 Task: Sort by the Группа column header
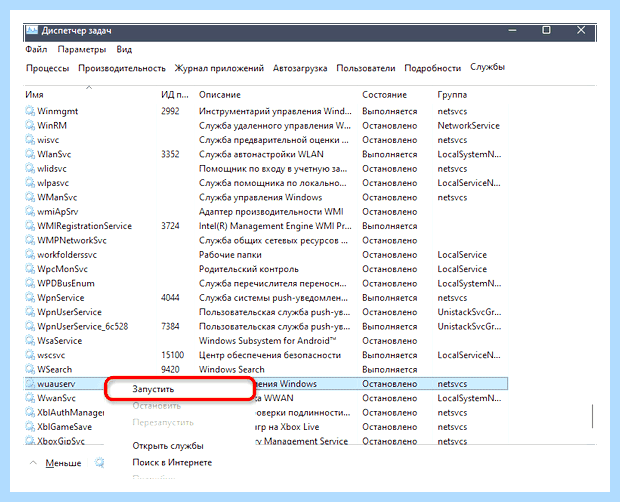(452, 95)
